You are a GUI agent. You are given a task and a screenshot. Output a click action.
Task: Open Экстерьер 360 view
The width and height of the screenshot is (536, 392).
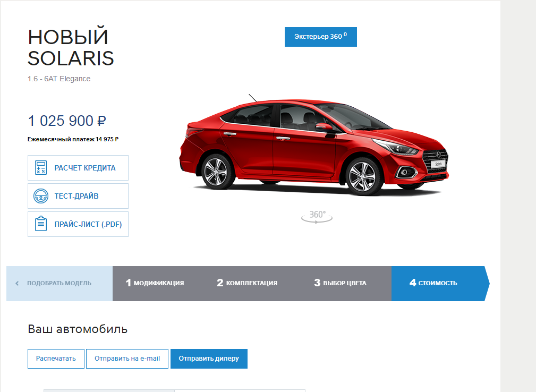[321, 37]
